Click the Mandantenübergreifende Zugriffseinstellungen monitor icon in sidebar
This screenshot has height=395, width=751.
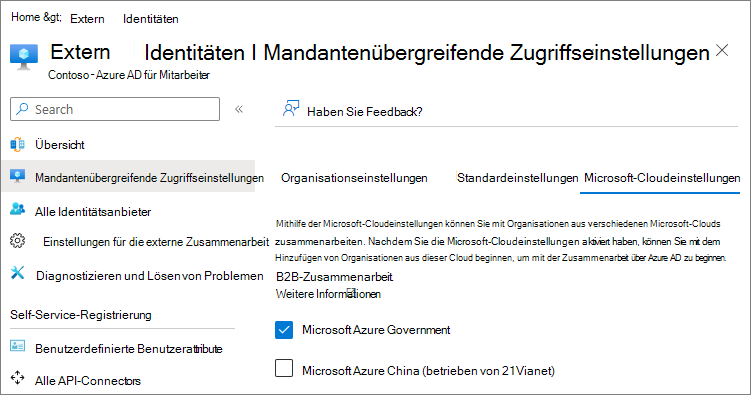[x=17, y=177]
